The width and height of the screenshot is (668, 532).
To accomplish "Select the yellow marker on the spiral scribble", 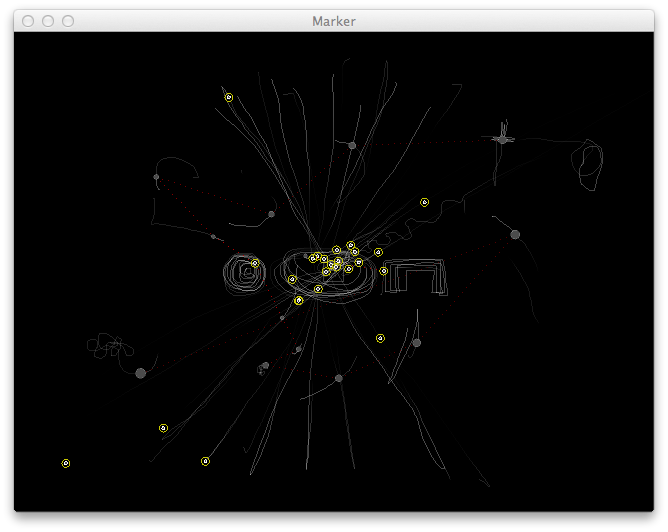I will click(255, 263).
